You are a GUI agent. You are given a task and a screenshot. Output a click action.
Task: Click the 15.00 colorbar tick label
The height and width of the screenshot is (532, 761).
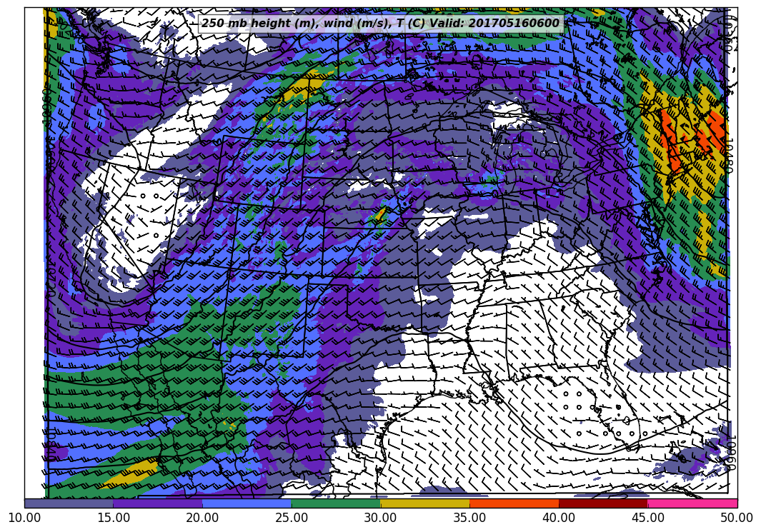pyautogui.click(x=113, y=518)
